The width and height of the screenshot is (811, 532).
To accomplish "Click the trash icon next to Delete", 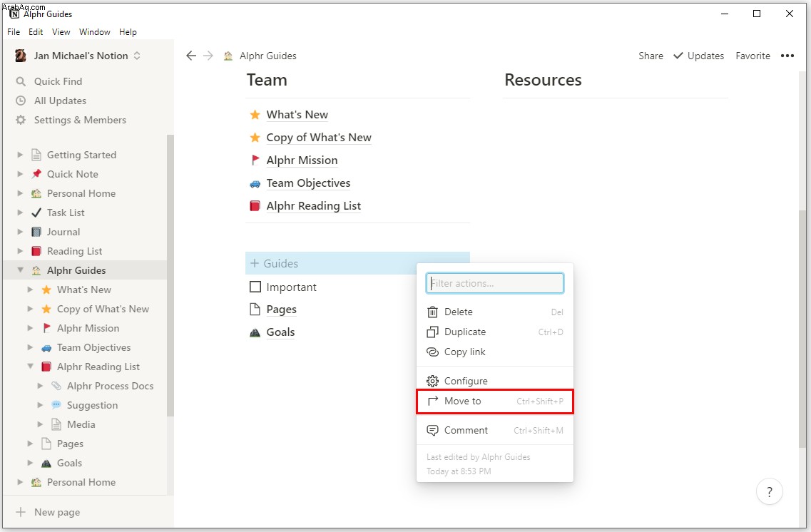I will pos(432,312).
